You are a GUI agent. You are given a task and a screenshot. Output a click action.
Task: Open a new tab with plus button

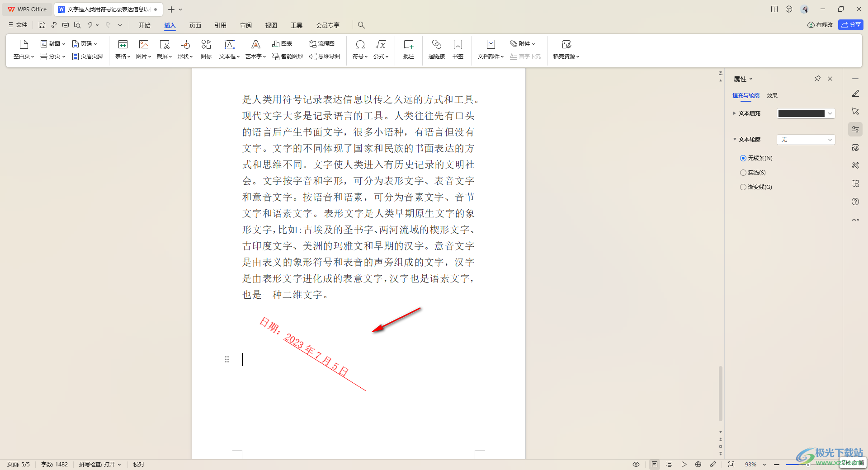tap(171, 9)
